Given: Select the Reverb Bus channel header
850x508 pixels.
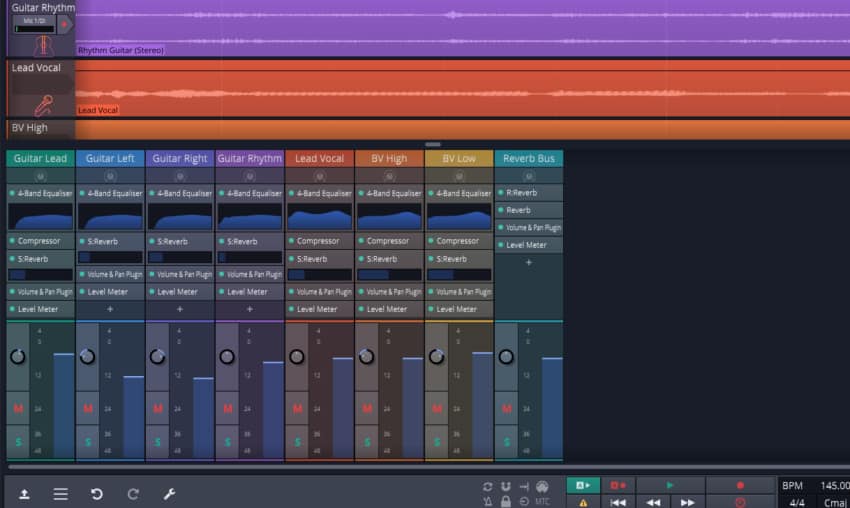Looking at the screenshot, I should click(x=529, y=158).
